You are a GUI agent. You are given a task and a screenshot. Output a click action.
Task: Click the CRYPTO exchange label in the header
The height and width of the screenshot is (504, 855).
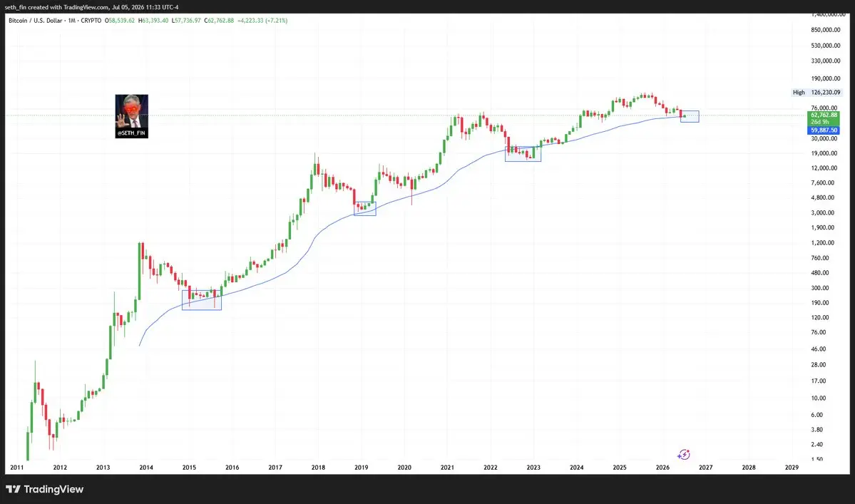coord(91,21)
